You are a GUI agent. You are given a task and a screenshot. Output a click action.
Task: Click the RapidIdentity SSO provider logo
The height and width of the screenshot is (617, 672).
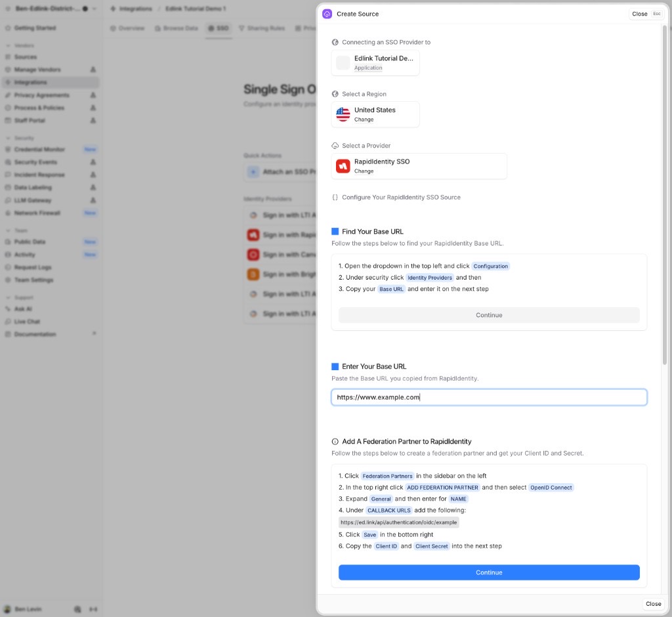click(x=343, y=166)
